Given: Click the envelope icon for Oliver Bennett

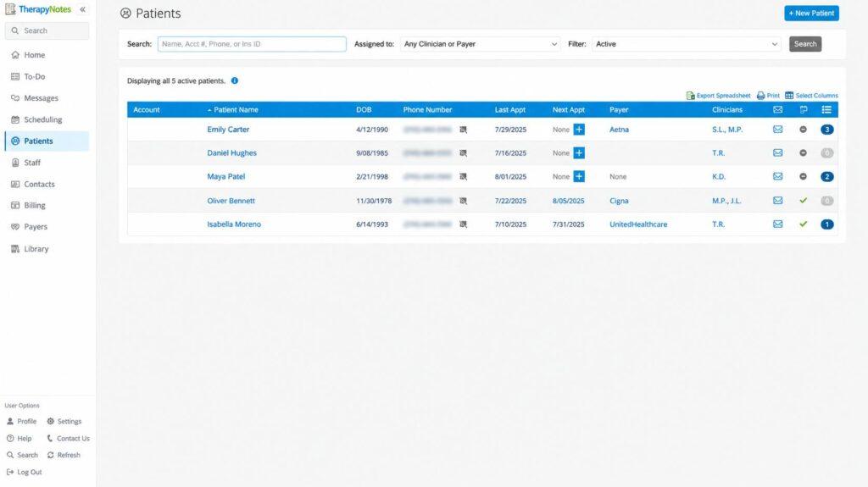Looking at the screenshot, I should point(778,201).
